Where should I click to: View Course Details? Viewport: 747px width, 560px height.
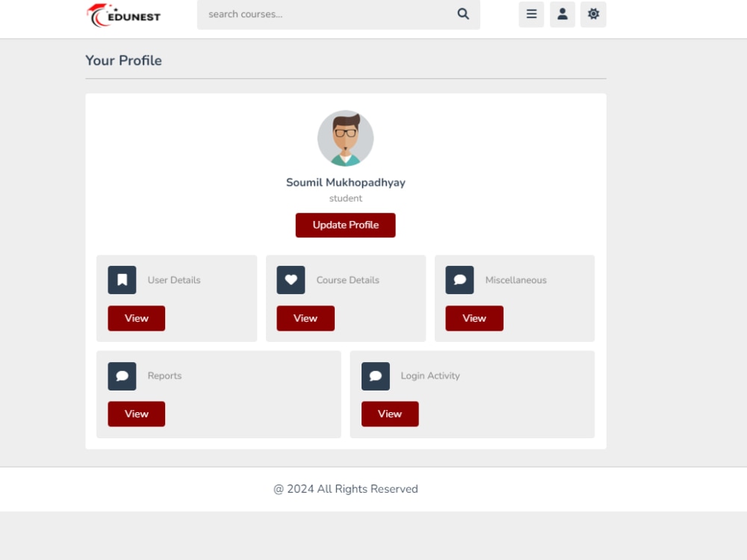tap(306, 319)
